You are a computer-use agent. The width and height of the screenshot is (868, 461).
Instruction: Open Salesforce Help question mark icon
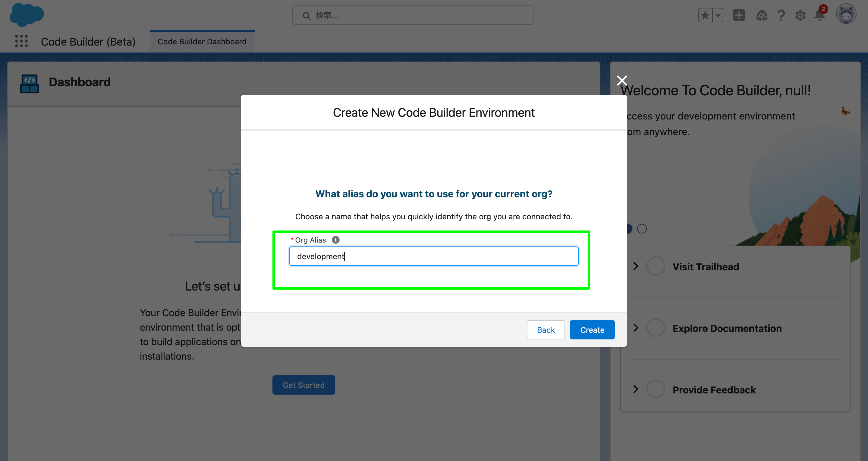781,15
